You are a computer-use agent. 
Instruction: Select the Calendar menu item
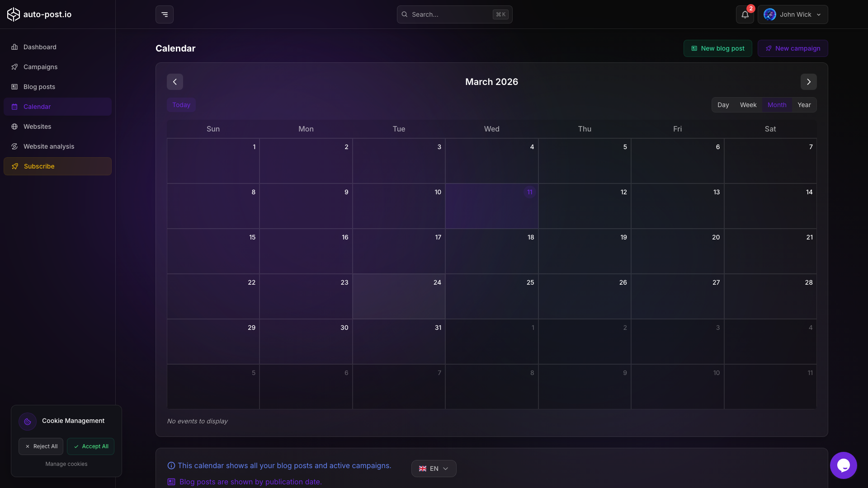(37, 107)
